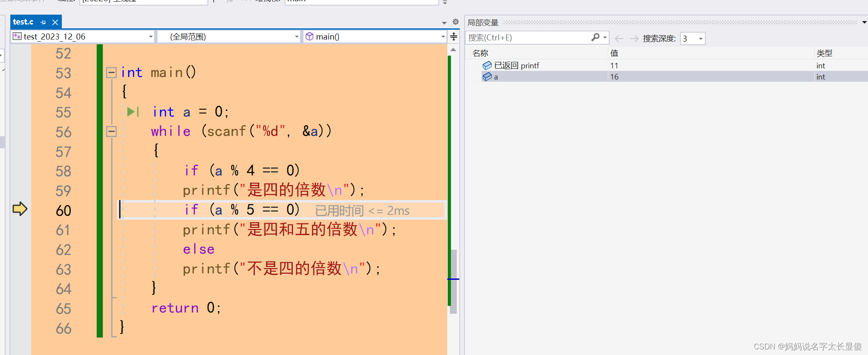Open the search options dropdown arrow
The width and height of the screenshot is (868, 355).
pyautogui.click(x=605, y=37)
